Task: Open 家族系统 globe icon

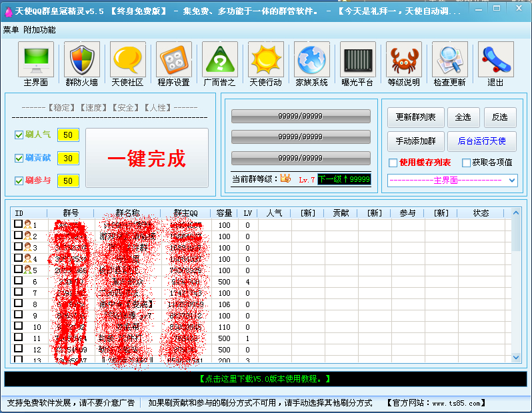Action: 312,59
